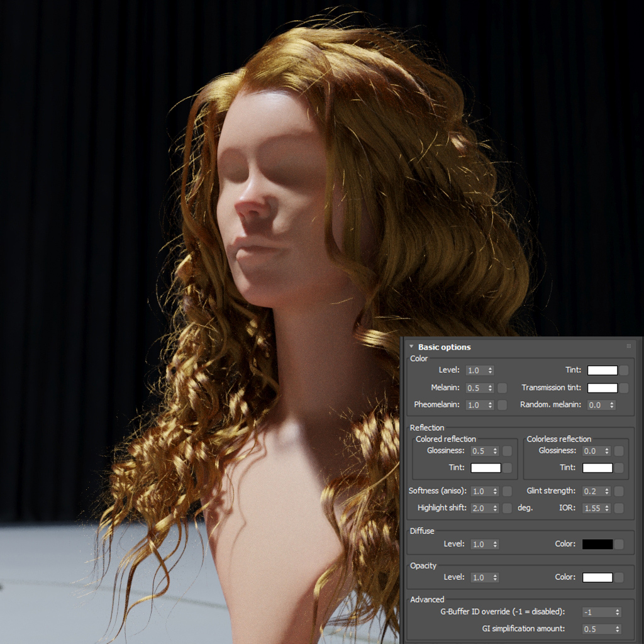Click the Transmission tint map slot button
The width and height of the screenshot is (644, 644).
click(x=624, y=387)
